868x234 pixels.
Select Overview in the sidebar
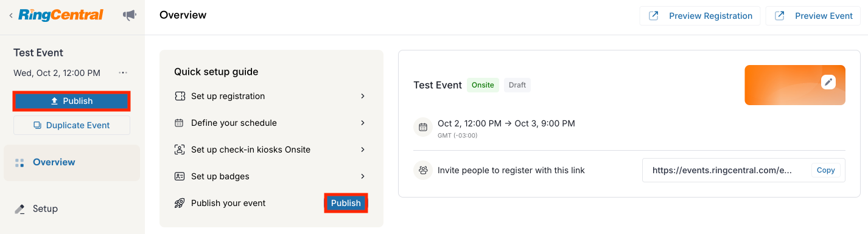click(x=72, y=162)
